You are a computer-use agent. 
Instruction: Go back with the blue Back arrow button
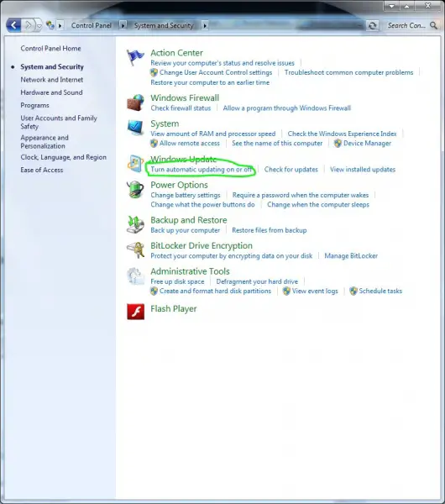[13, 25]
